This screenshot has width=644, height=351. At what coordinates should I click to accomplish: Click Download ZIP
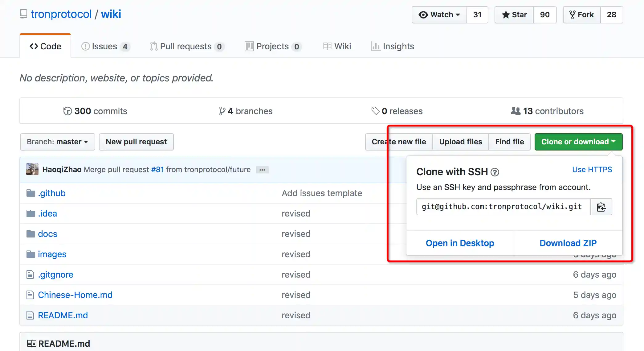click(x=568, y=243)
